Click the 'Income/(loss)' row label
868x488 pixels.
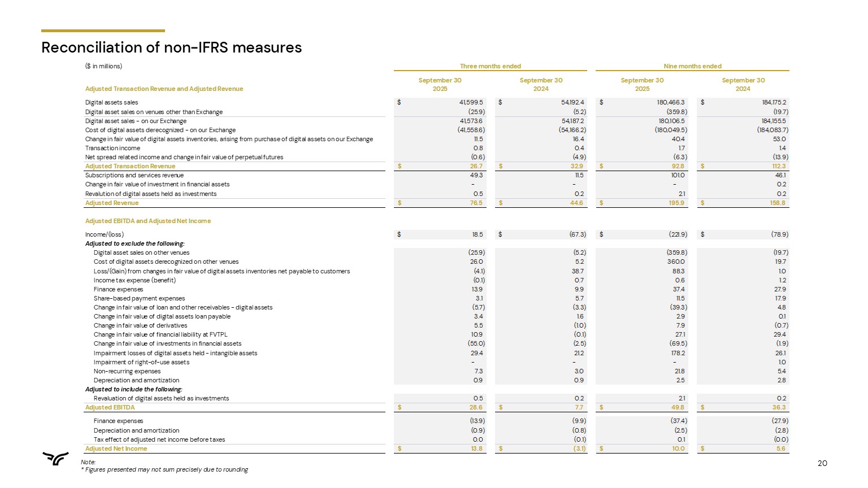click(x=104, y=234)
